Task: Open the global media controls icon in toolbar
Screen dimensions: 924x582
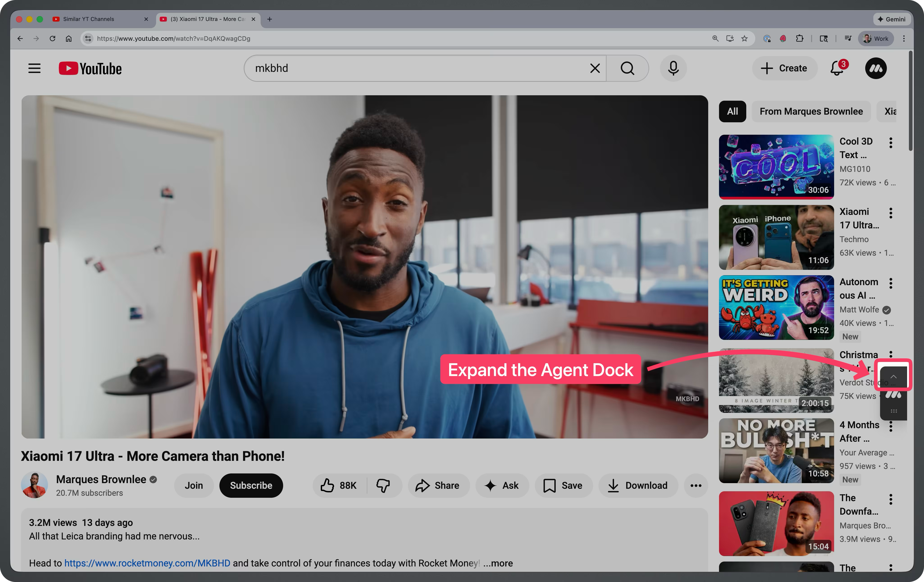Action: coord(848,38)
